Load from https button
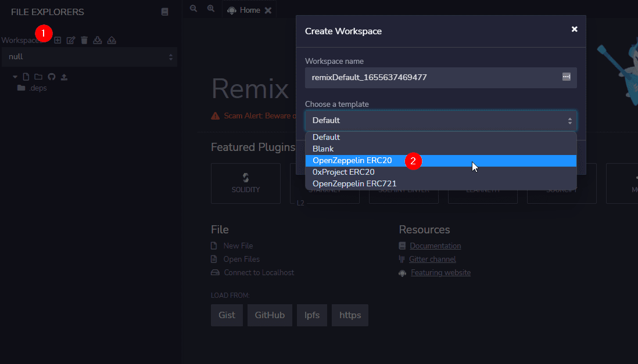The image size is (638, 364). coord(350,315)
